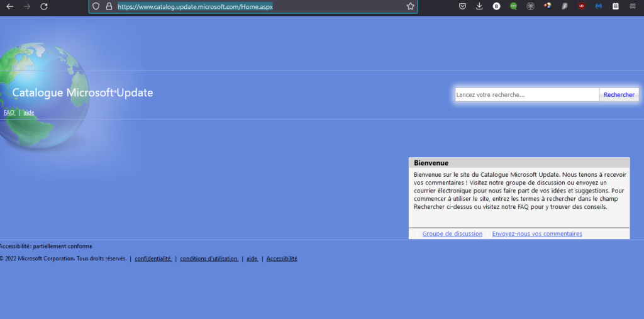The width and height of the screenshot is (644, 319).
Task: Open the confidentialité footer link
Action: pyautogui.click(x=153, y=259)
